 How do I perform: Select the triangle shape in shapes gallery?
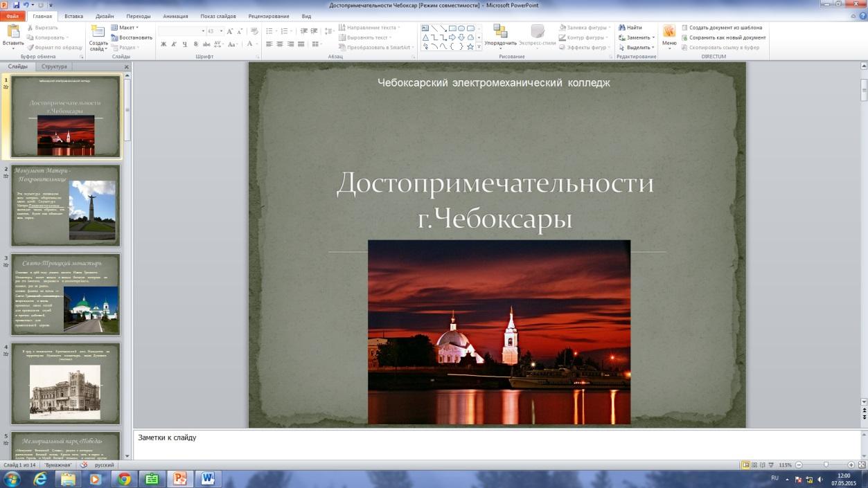point(425,37)
